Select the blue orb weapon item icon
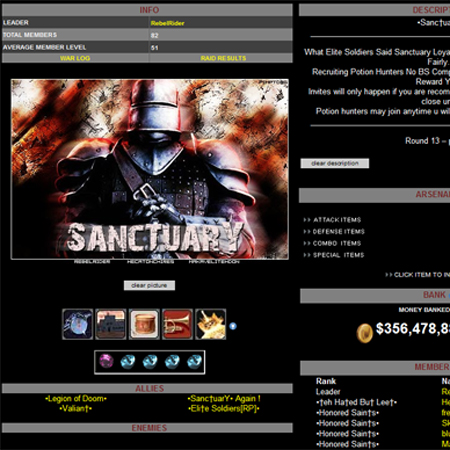Image resolution: width=450 pixels, height=450 pixels. [78, 324]
